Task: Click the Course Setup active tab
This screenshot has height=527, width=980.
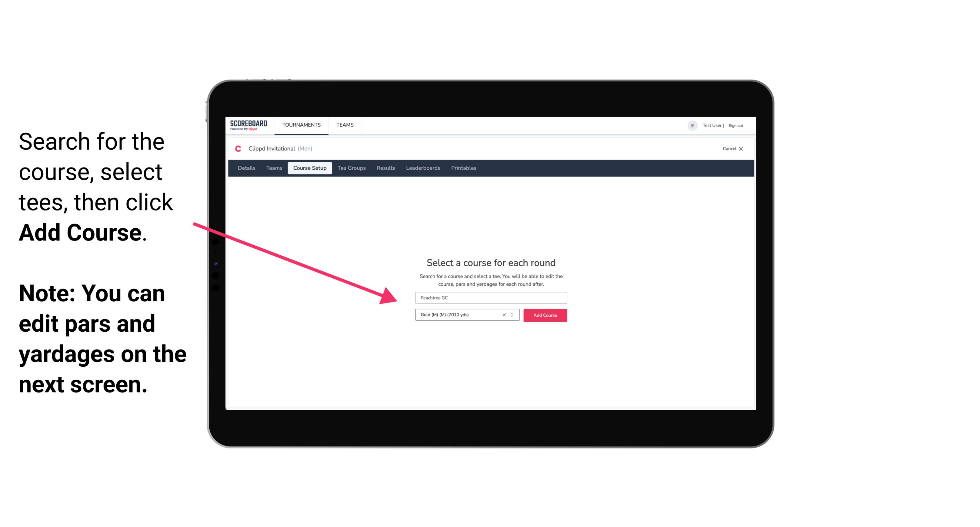Action: pyautogui.click(x=310, y=168)
